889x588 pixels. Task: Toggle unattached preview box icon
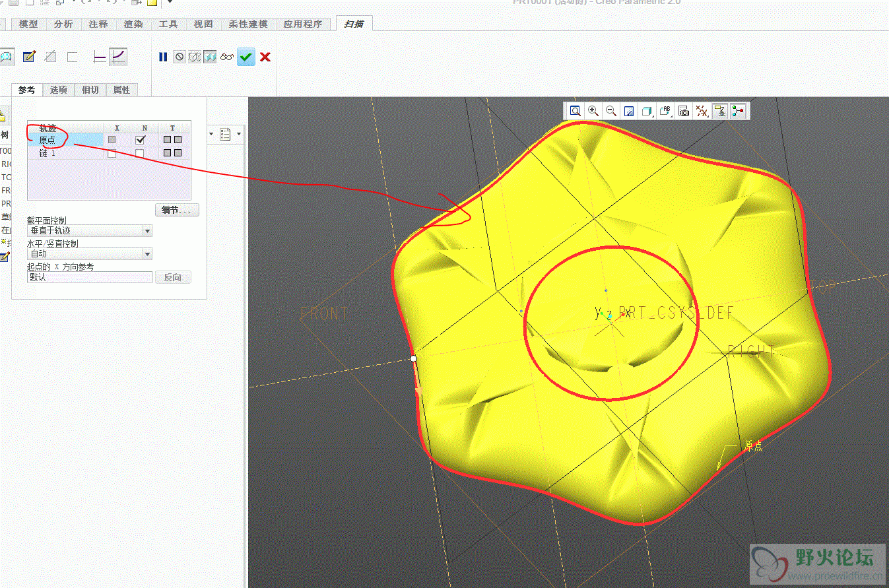(x=195, y=57)
